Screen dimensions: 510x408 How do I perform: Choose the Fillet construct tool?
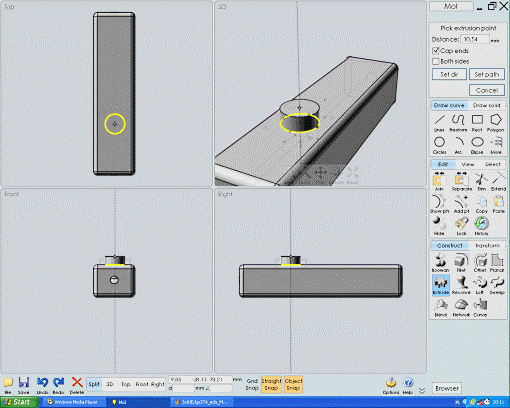[x=461, y=263]
